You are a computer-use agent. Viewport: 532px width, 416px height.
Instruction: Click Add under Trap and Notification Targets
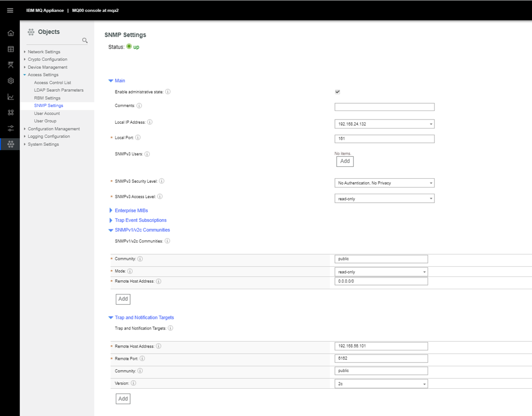123,399
